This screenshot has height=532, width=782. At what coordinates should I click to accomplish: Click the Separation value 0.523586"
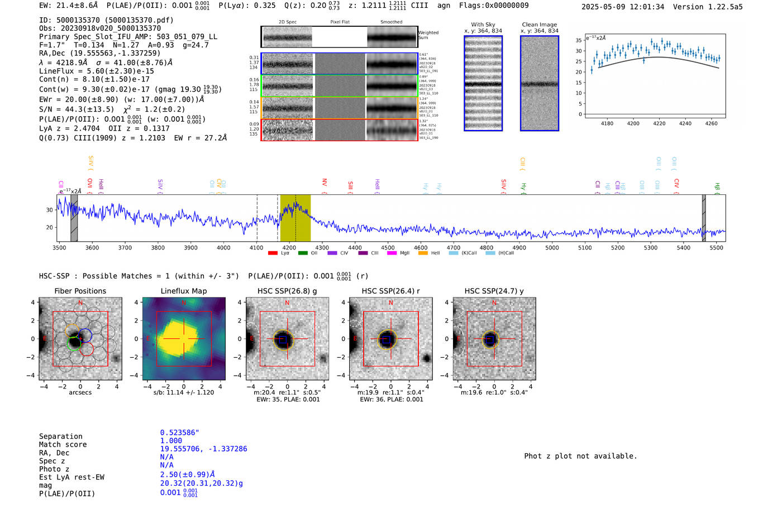pos(180,433)
